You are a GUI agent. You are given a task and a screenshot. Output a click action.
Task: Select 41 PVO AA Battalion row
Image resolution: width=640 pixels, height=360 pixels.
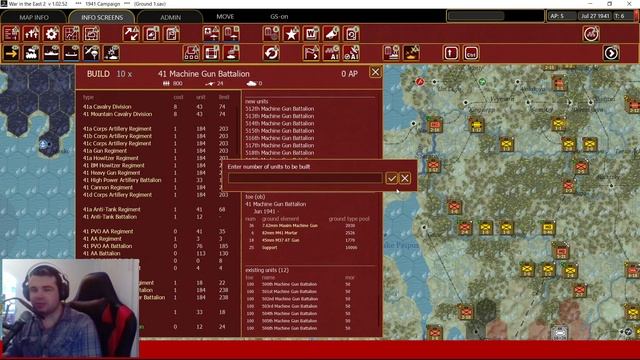pos(157,246)
